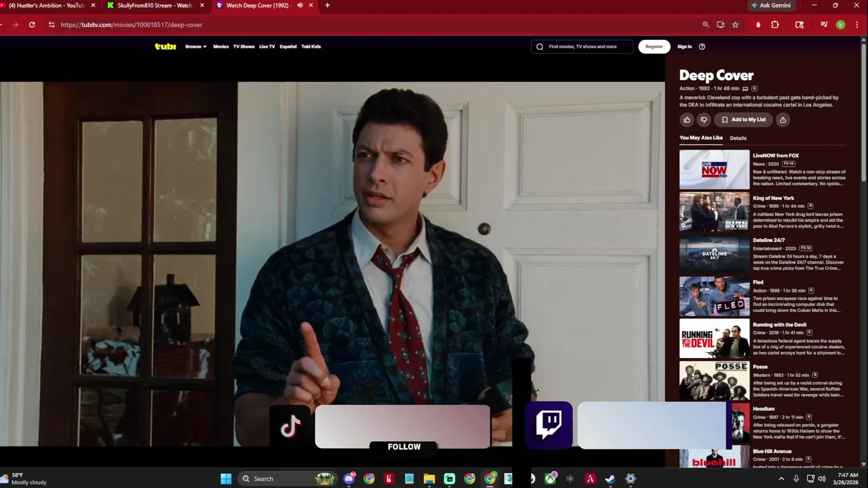Click FOLLOW on stream overlay
The width and height of the screenshot is (868, 488).
(x=404, y=447)
